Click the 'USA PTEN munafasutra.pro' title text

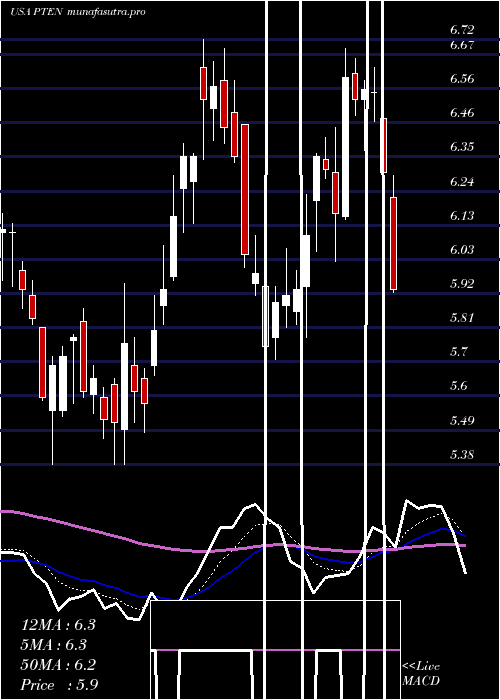tap(78, 12)
